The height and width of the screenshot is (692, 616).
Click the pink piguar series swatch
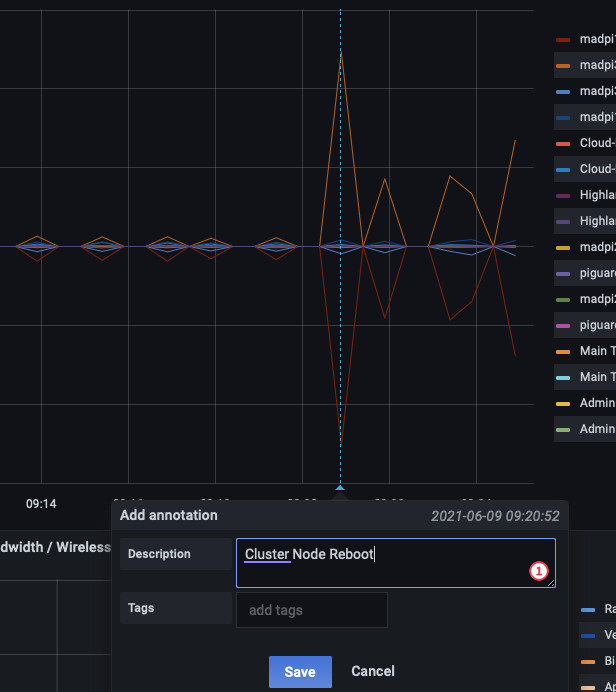click(563, 326)
